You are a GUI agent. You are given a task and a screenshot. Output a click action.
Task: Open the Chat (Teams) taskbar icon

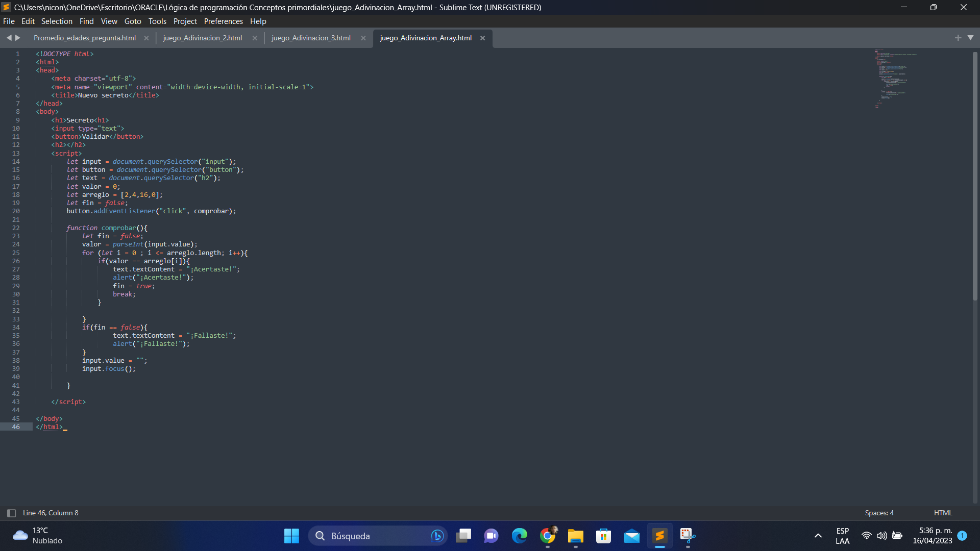(x=492, y=536)
